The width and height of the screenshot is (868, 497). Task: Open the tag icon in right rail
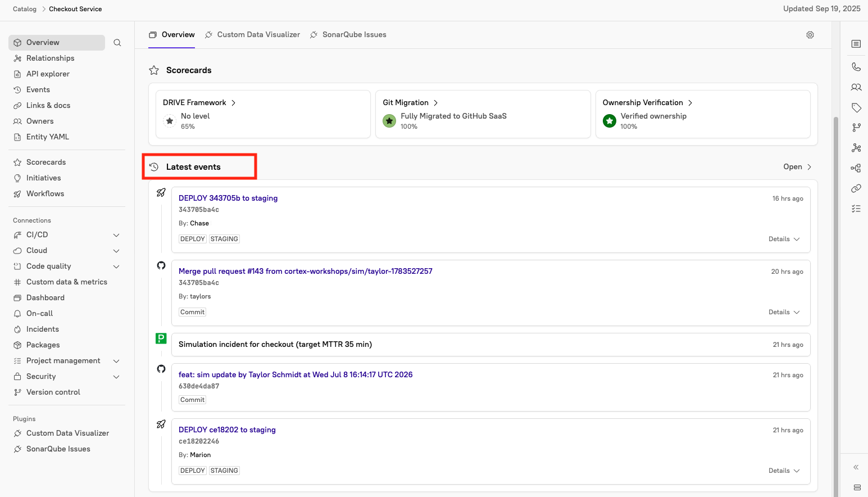point(856,107)
